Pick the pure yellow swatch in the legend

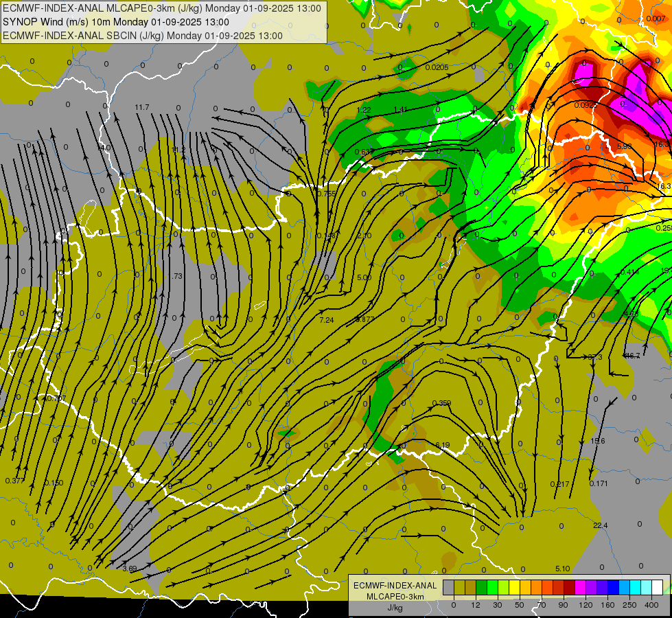click(x=514, y=587)
